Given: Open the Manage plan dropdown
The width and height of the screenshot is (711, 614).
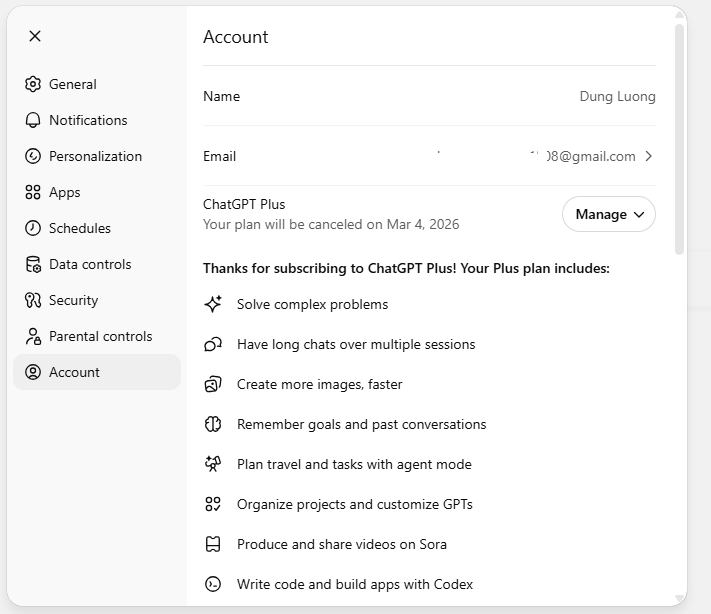Looking at the screenshot, I should click(x=609, y=214).
